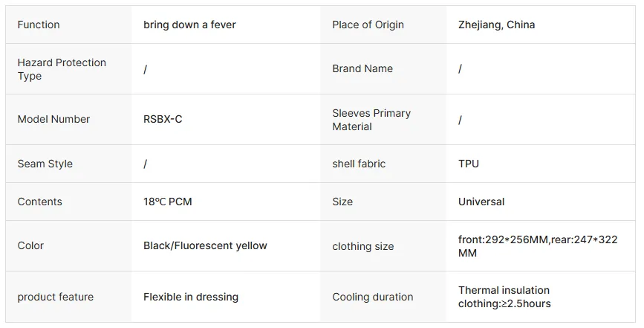The width and height of the screenshot is (644, 328).
Task: Select the 'Seam Style' label
Action: (x=45, y=164)
